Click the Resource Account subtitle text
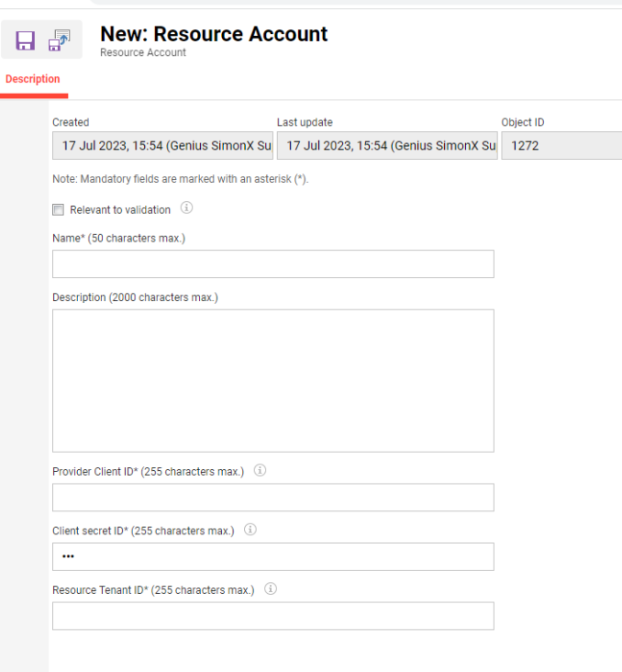This screenshot has height=672, width=622. 143,53
